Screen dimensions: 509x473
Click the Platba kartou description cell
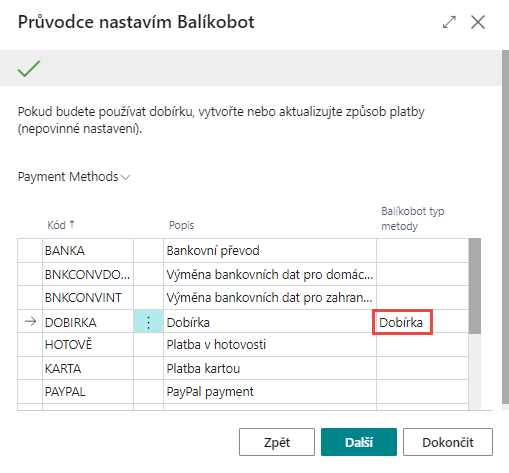point(270,368)
